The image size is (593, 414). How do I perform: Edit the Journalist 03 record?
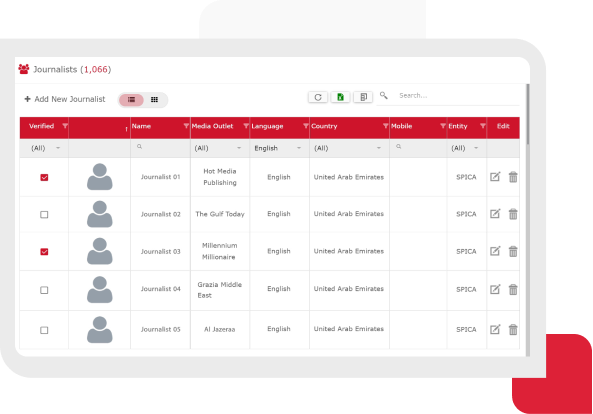[x=495, y=251]
